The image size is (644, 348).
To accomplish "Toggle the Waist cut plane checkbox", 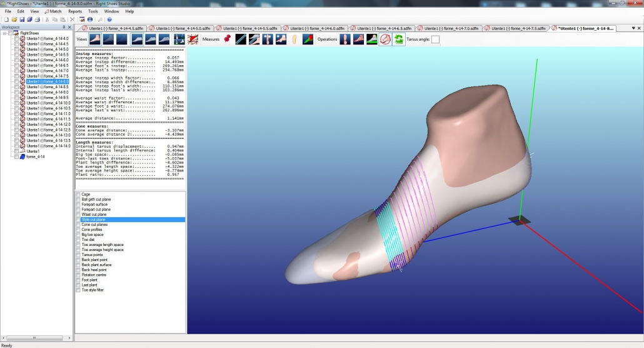I will (x=78, y=215).
